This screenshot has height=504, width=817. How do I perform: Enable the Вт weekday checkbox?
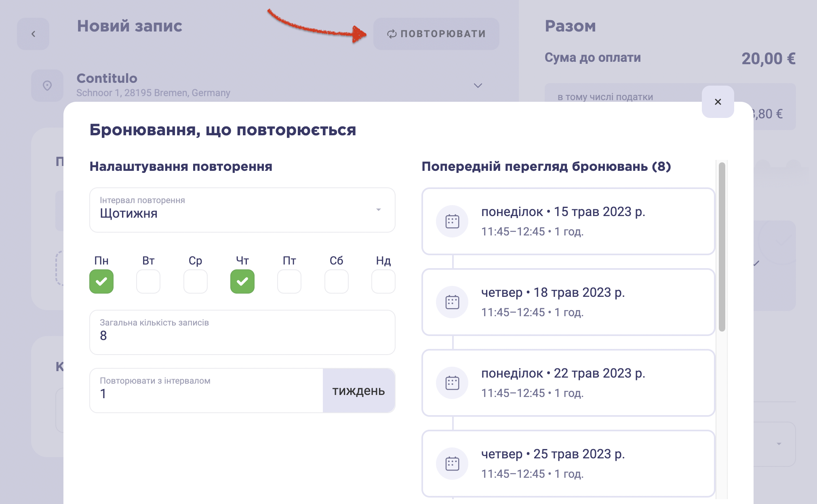(x=148, y=281)
